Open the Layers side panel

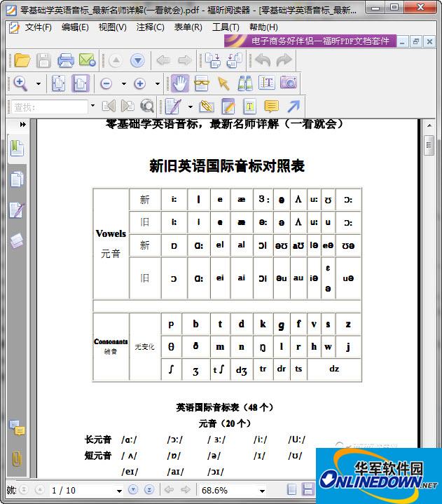pyautogui.click(x=17, y=240)
